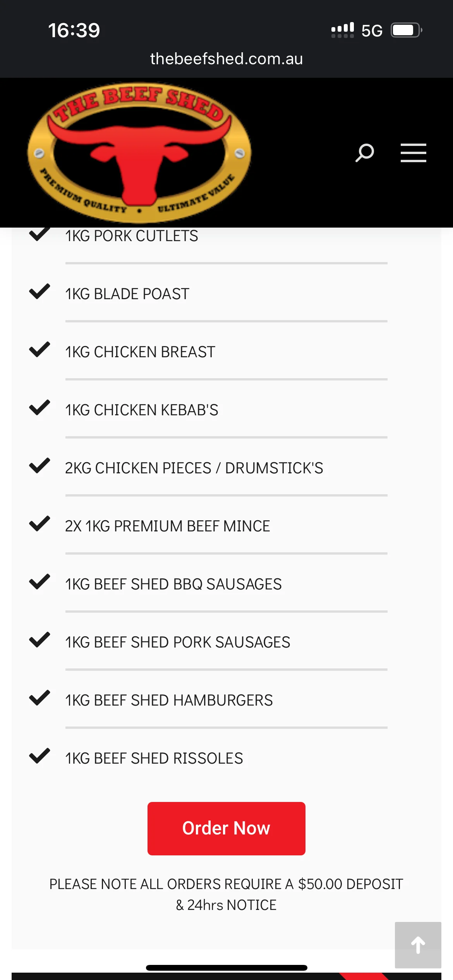
Task: Click checkmark next to Chicken Kebab's
Action: pos(39,408)
